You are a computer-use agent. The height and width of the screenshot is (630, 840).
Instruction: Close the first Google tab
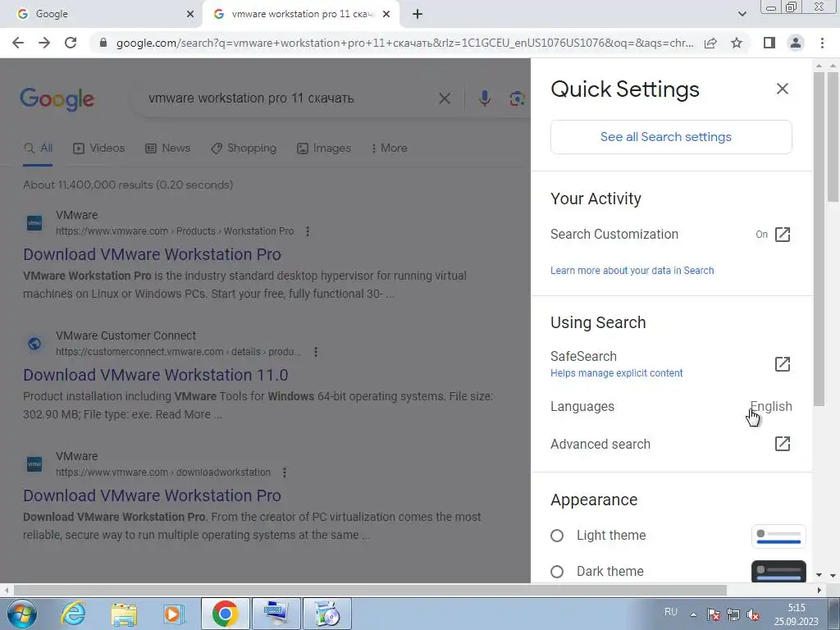point(189,15)
